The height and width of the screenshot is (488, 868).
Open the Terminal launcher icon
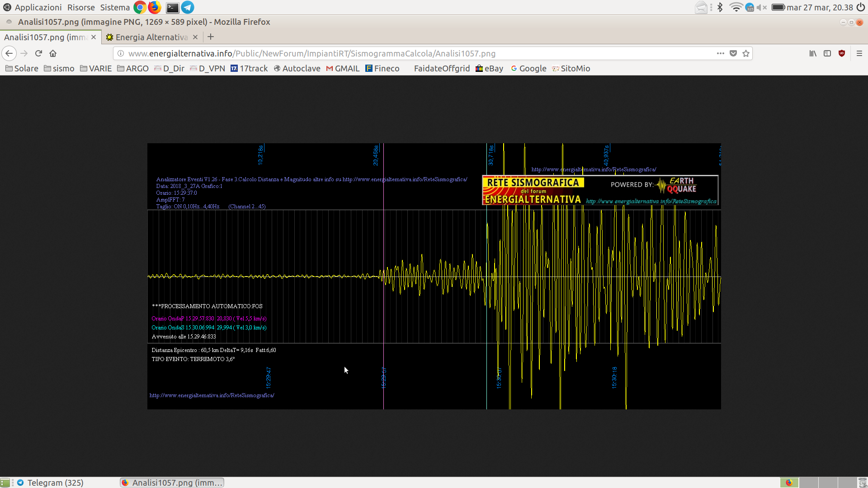(x=172, y=7)
